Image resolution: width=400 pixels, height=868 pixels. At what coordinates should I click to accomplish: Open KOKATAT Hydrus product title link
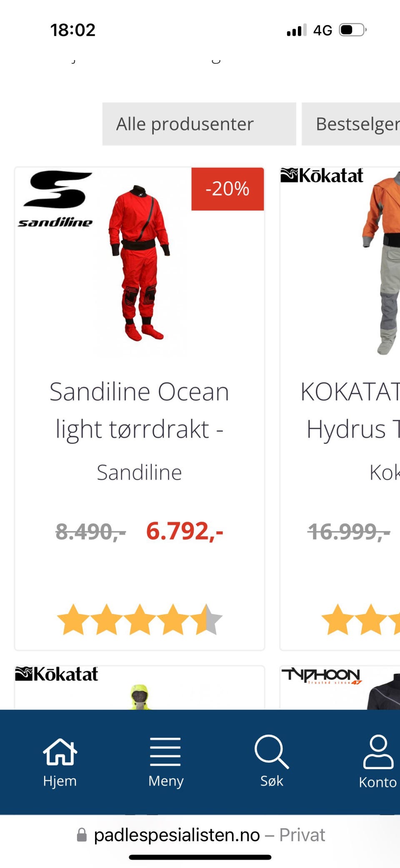[350, 410]
